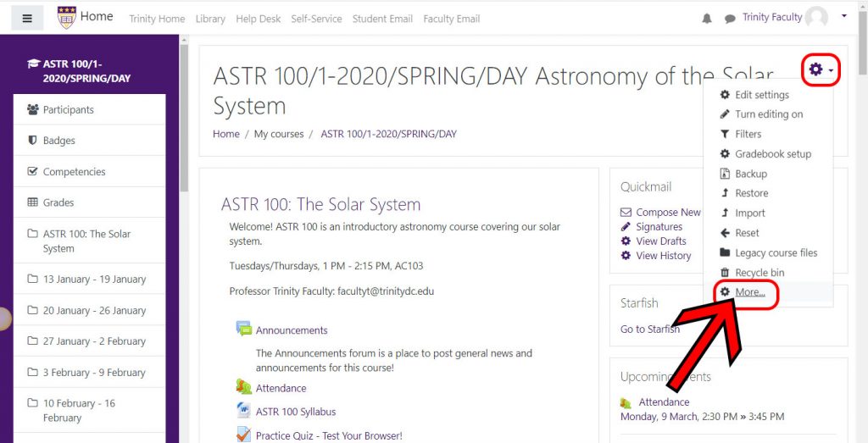Open the messages speech bubble icon
The image size is (868, 443).
[x=730, y=19]
